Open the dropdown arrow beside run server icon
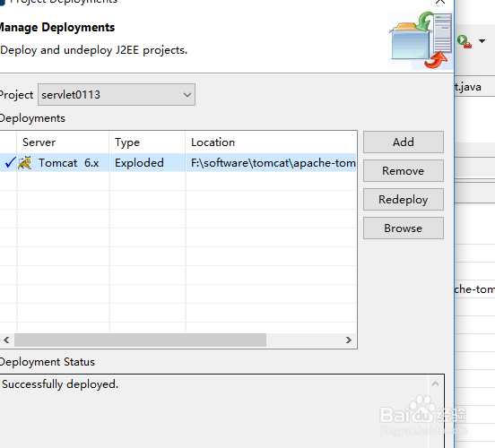The width and height of the screenshot is (495, 448). [x=482, y=41]
